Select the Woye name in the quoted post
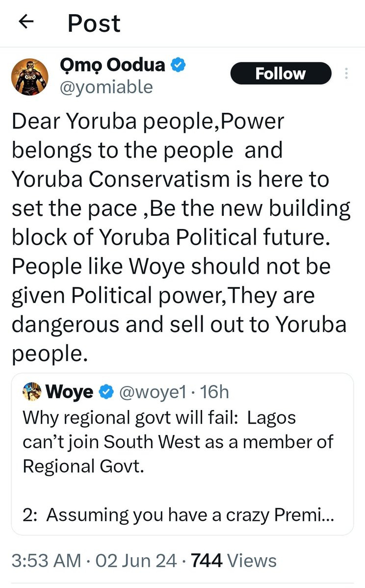365x588 pixels. coord(69,391)
